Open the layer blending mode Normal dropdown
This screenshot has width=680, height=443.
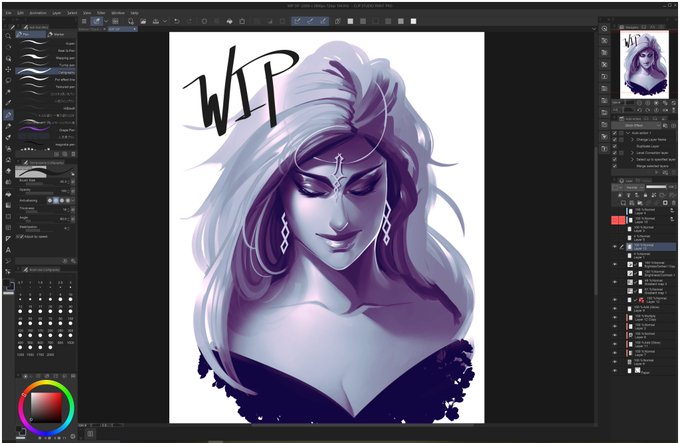click(x=634, y=187)
